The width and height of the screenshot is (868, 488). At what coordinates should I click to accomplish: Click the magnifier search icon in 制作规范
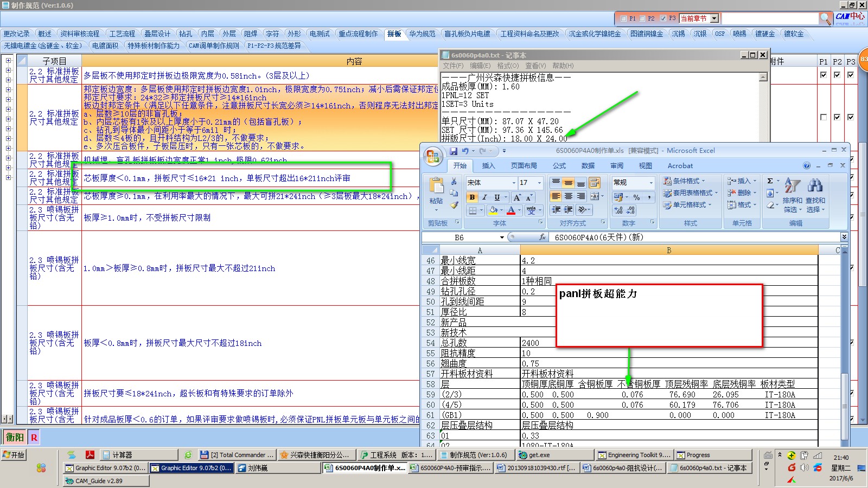click(x=825, y=19)
